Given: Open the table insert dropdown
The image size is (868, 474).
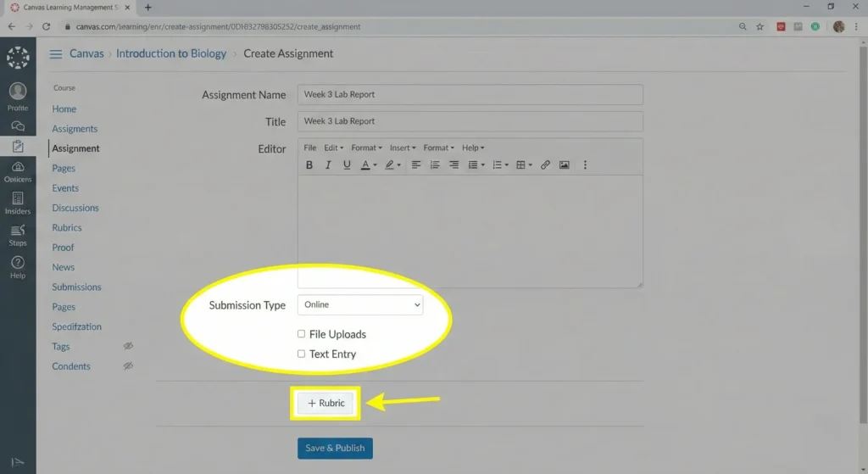Looking at the screenshot, I should 524,165.
